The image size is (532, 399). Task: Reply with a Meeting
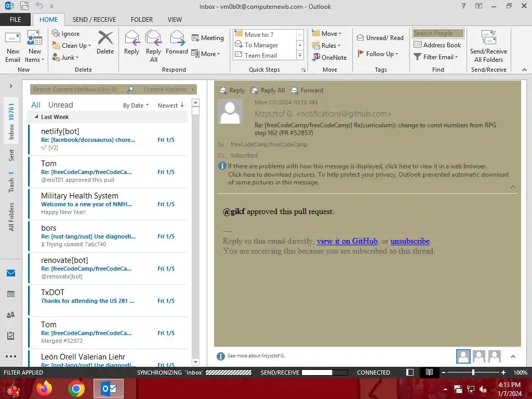point(208,37)
